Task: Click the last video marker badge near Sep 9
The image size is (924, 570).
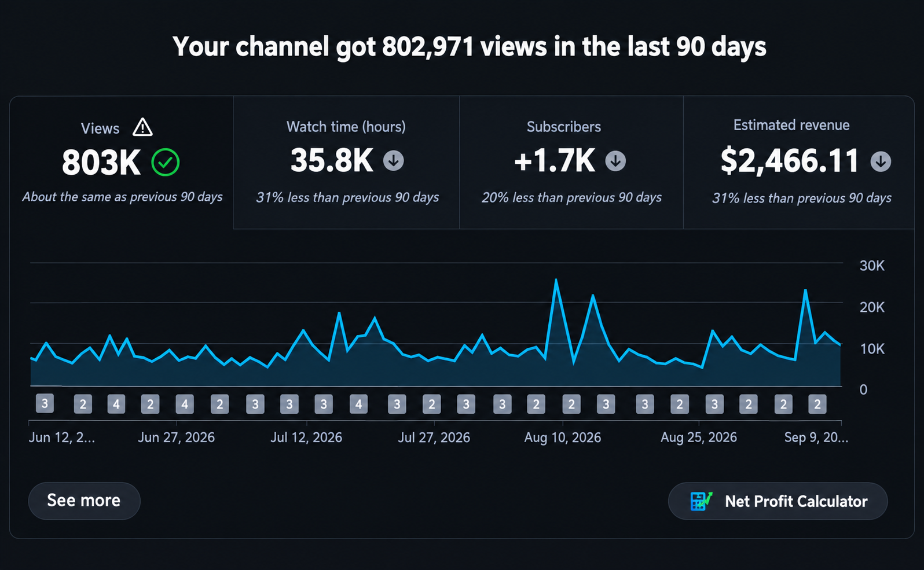Action: pos(817,404)
